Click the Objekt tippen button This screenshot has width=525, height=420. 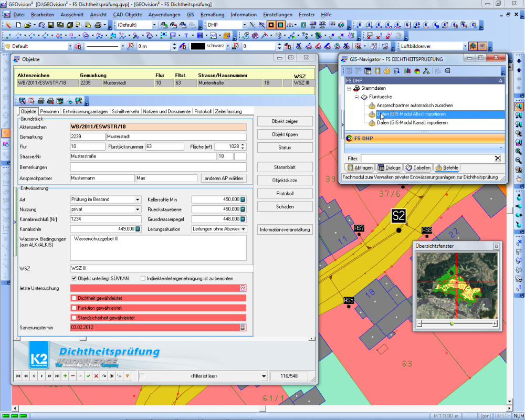(x=285, y=134)
